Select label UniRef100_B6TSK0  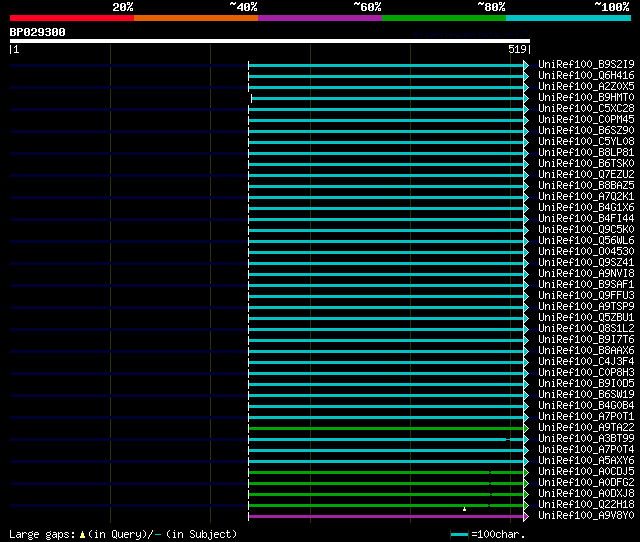pyautogui.click(x=586, y=163)
